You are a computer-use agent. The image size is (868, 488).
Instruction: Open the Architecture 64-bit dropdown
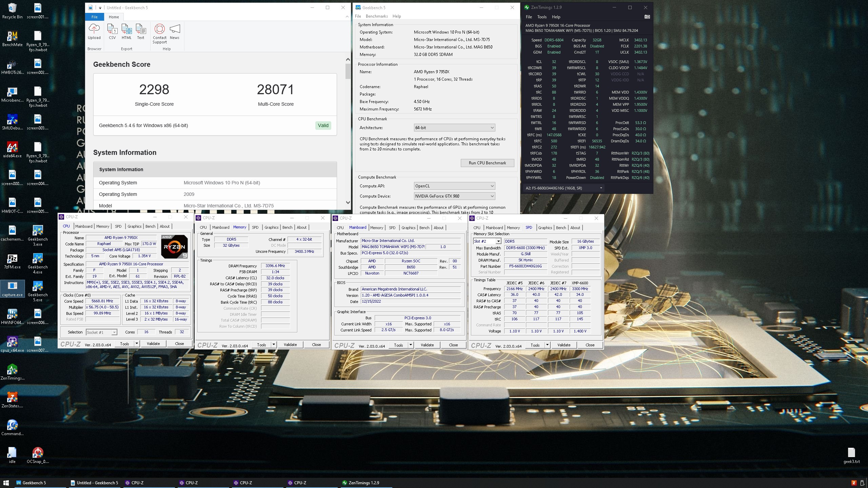pos(454,127)
